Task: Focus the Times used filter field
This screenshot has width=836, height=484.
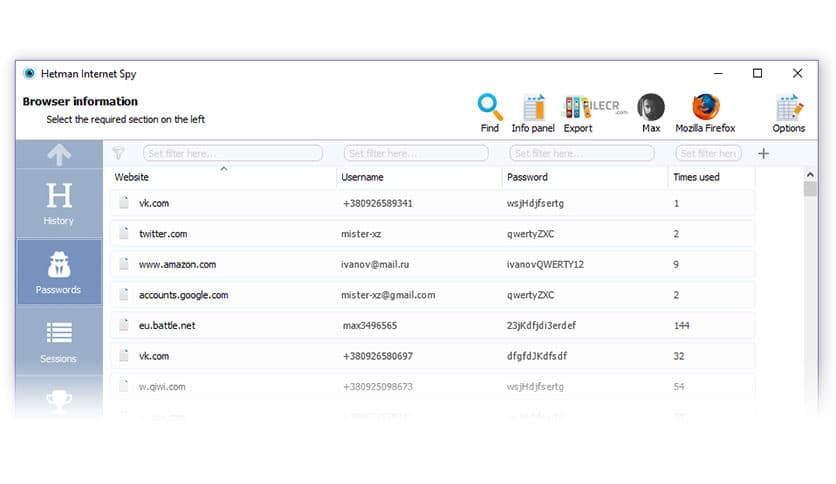Action: [x=708, y=154]
